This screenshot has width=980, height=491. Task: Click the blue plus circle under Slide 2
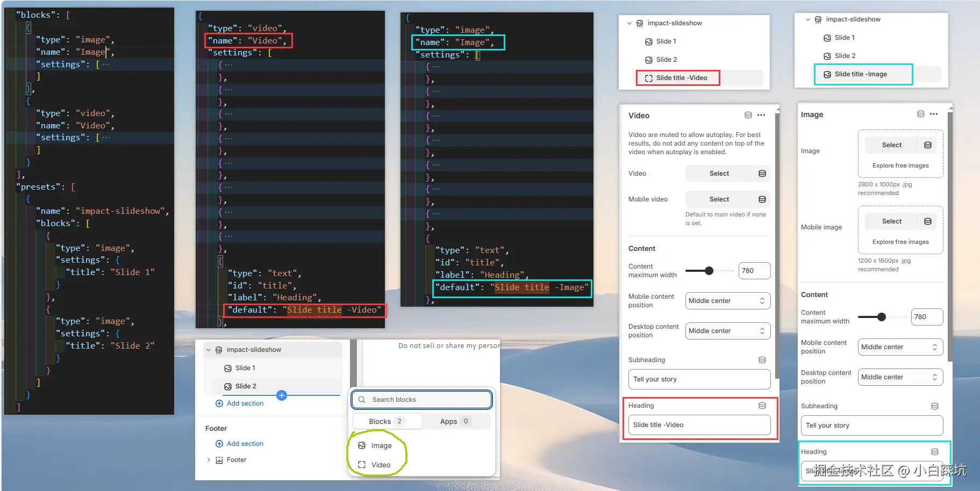(x=281, y=395)
